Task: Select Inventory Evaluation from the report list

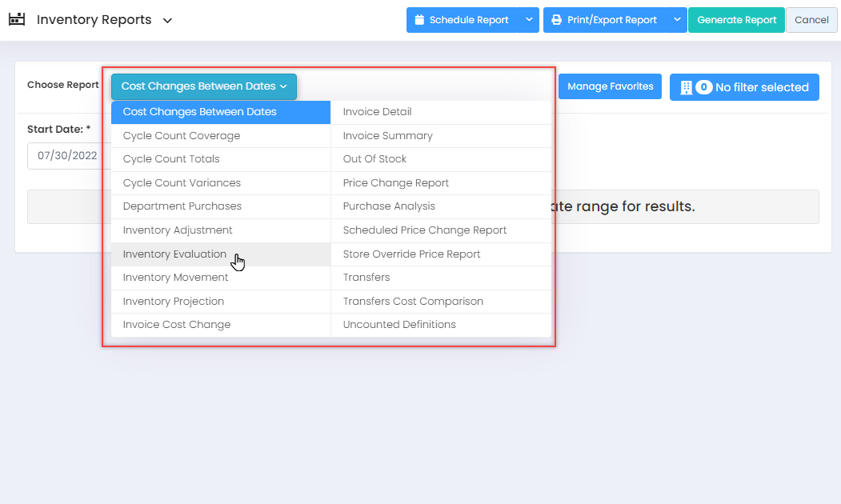Action: pos(174,254)
